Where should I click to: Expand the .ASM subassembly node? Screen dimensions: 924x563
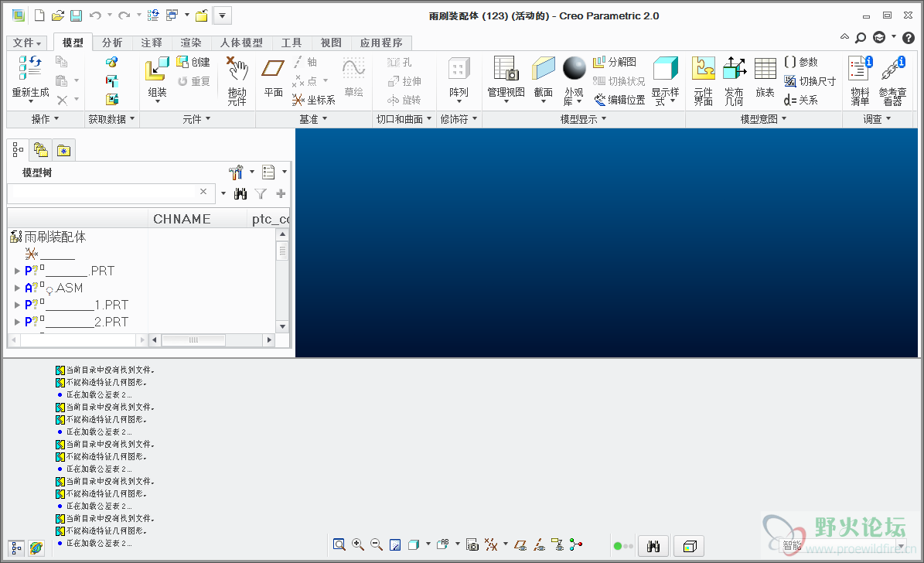pos(17,288)
